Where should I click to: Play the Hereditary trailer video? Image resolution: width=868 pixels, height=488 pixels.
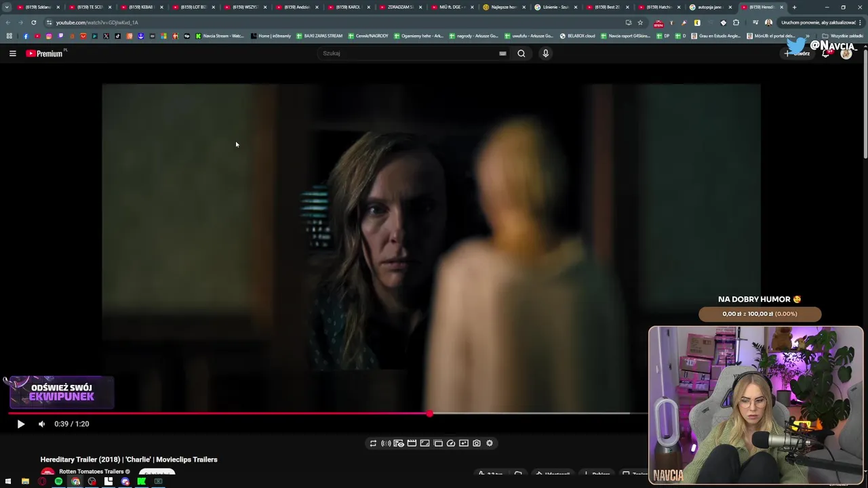(20, 424)
